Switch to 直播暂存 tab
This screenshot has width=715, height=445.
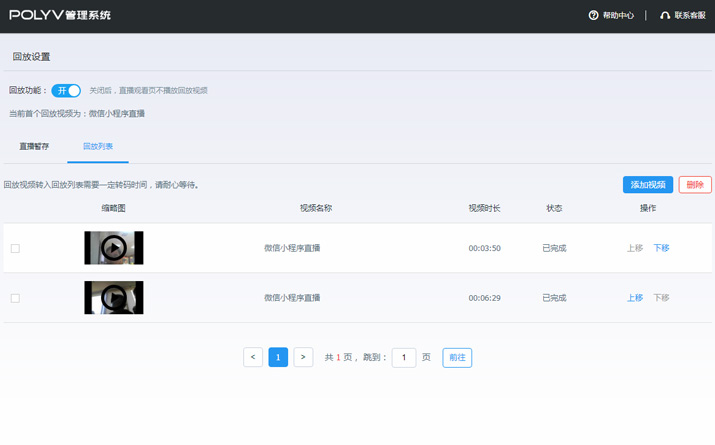click(34, 147)
